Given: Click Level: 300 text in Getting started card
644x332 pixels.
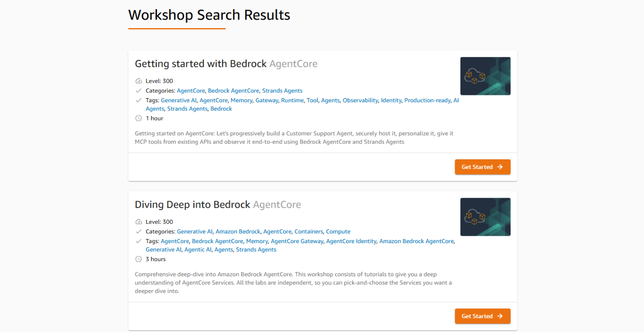Looking at the screenshot, I should point(160,81).
